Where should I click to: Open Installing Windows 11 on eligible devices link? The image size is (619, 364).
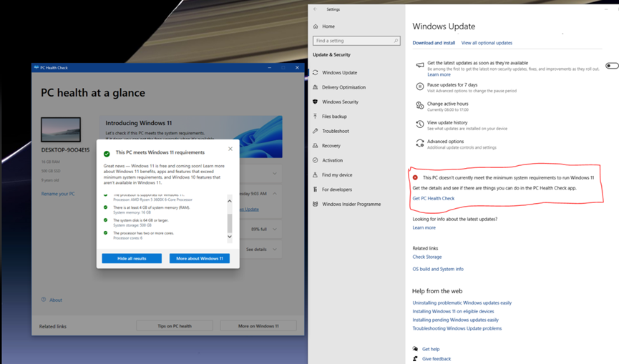click(x=453, y=311)
